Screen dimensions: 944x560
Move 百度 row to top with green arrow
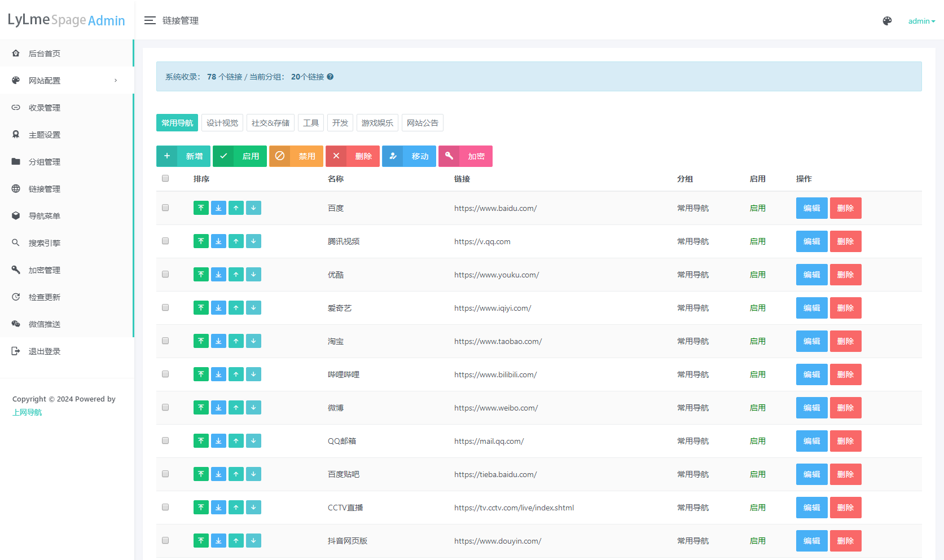point(201,208)
